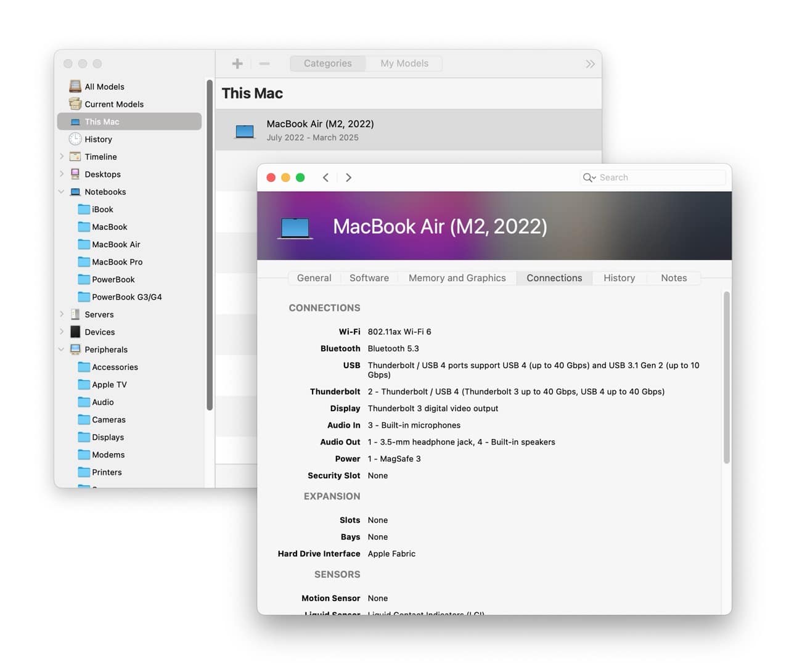
Task: Expand the Timeline tree item
Action: (62, 157)
